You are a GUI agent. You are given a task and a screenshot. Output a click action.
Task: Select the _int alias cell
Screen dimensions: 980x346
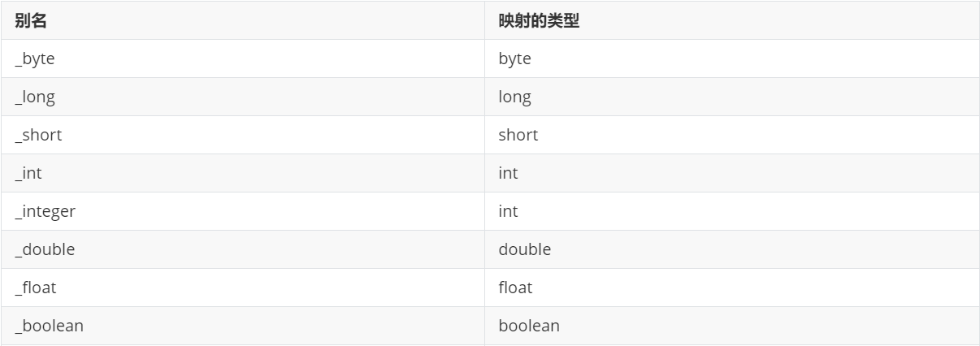(x=28, y=174)
